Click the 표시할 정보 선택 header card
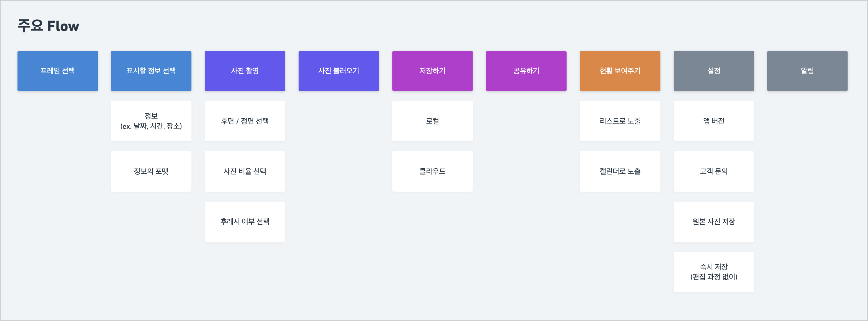868x321 pixels. [x=151, y=71]
